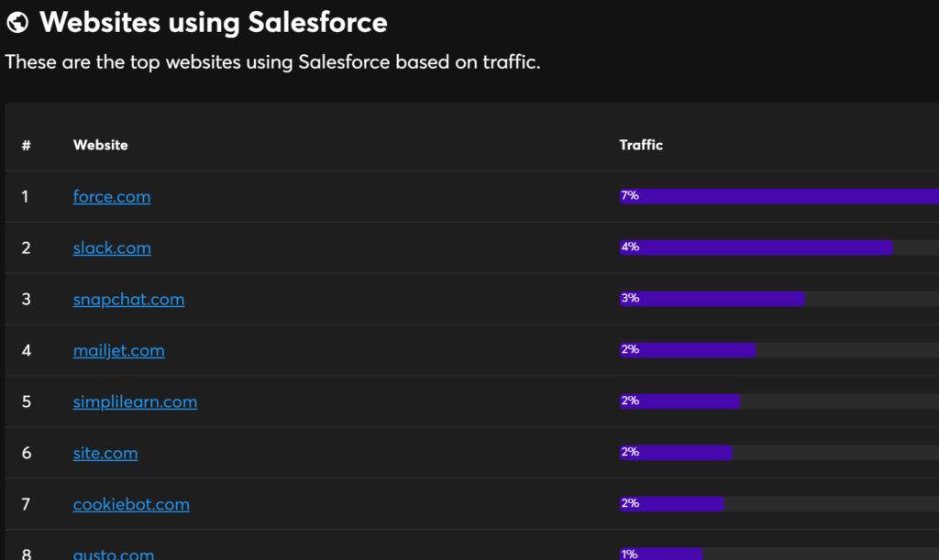Viewport: 939px width, 560px height.
Task: Visit the cookiebot.com link
Action: [131, 505]
